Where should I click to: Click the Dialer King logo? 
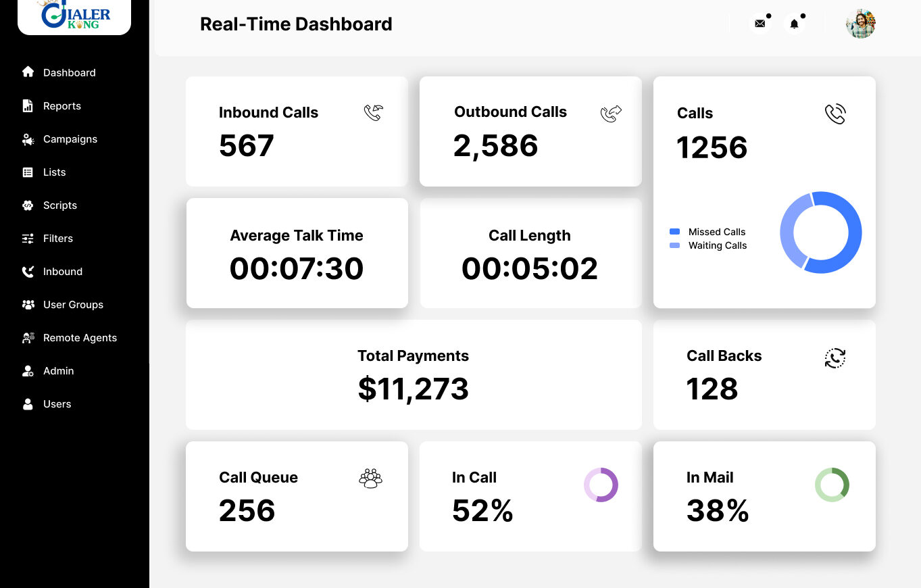click(x=74, y=16)
